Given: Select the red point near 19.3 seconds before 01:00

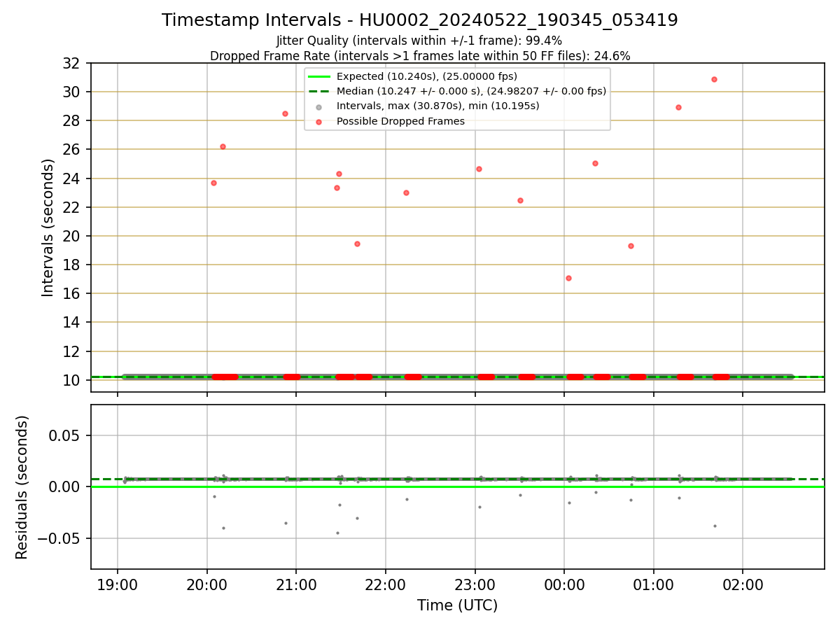Looking at the screenshot, I should (x=631, y=246).
